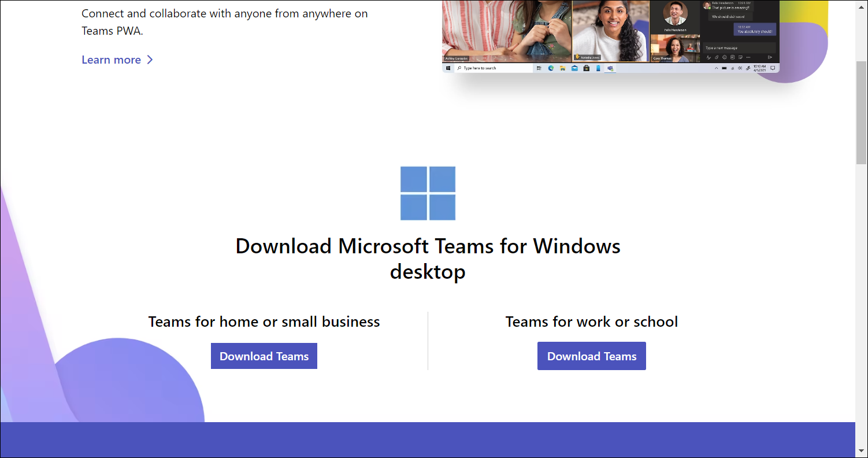Select the "Download Microsoft Teams for Windows desktop" heading
Image resolution: width=868 pixels, height=458 pixels.
428,258
